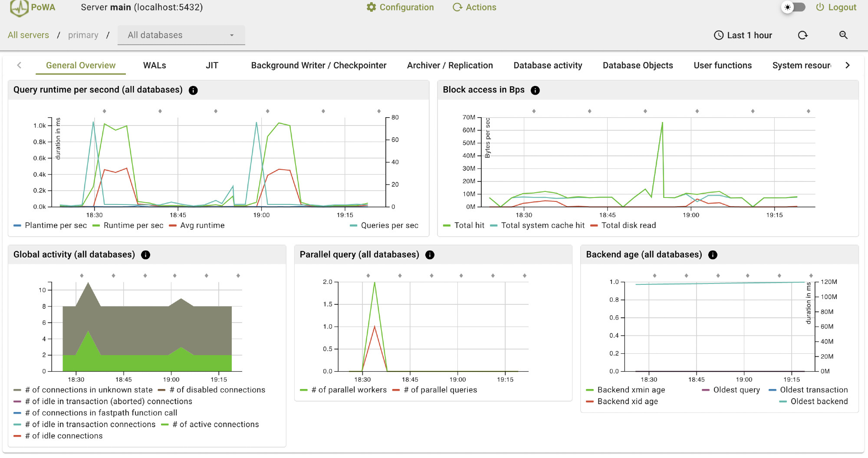
Task: Open the All databases dropdown
Action: [x=181, y=35]
